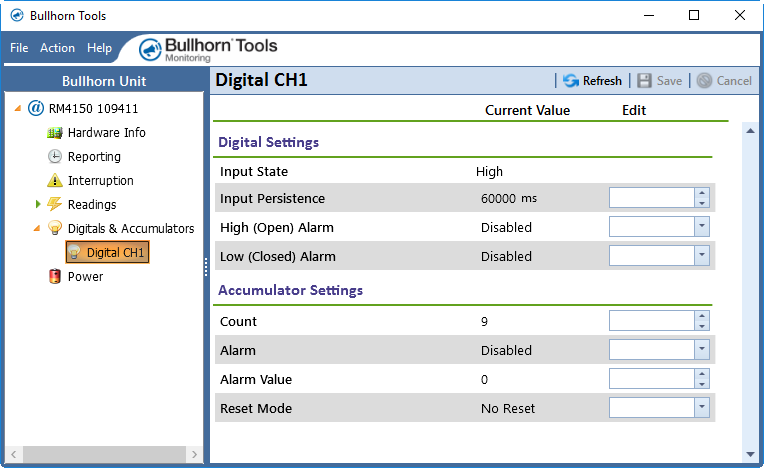
Task: Collapse the Digitals & Accumulators node
Action: pos(37,228)
